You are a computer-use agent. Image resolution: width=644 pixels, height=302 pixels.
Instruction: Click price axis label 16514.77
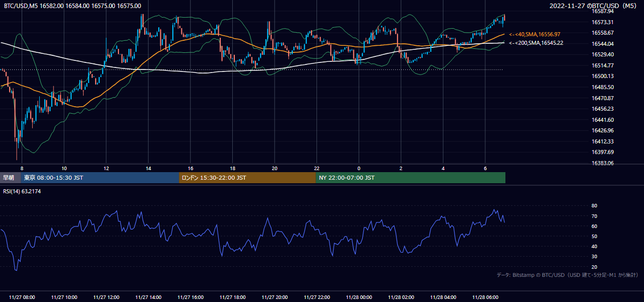[602, 65]
